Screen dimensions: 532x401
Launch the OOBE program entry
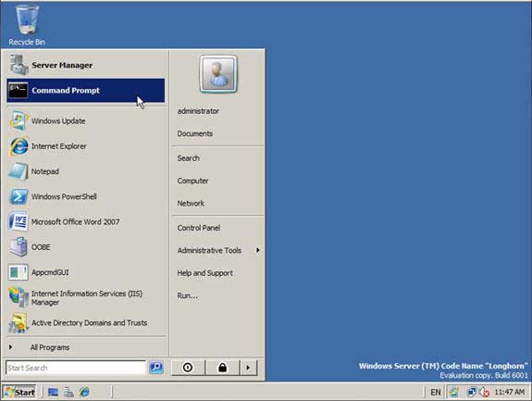(85, 247)
